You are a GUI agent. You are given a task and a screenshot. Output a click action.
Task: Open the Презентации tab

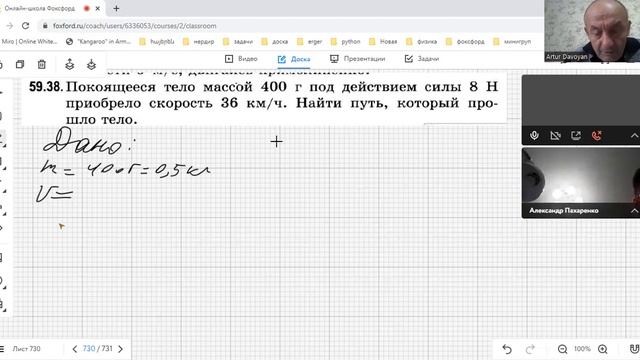click(358, 59)
